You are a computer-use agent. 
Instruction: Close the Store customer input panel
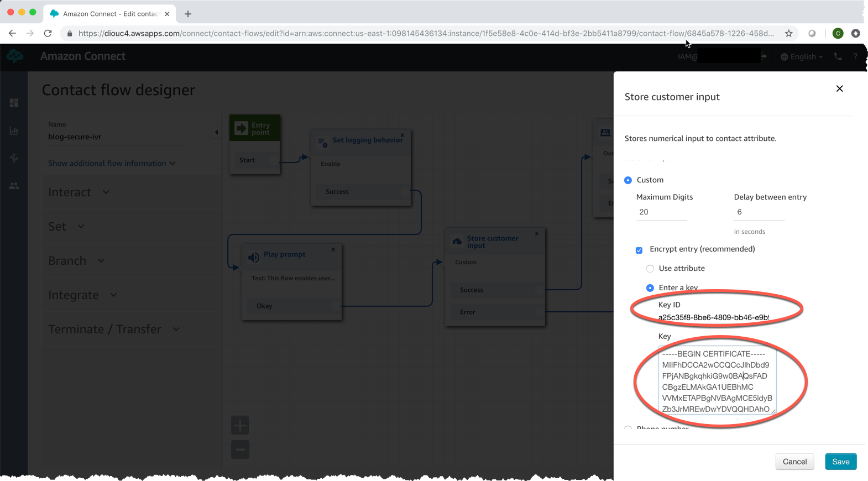click(x=839, y=88)
